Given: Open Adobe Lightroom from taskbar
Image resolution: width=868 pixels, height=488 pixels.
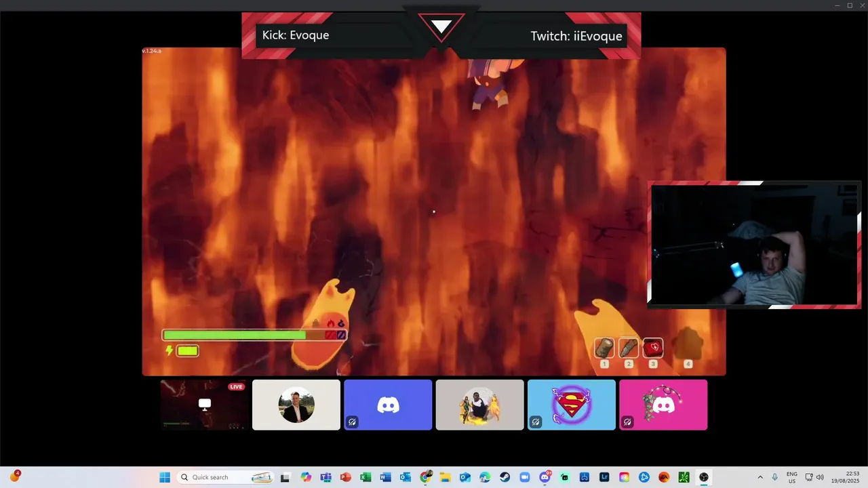Looking at the screenshot, I should 604,477.
